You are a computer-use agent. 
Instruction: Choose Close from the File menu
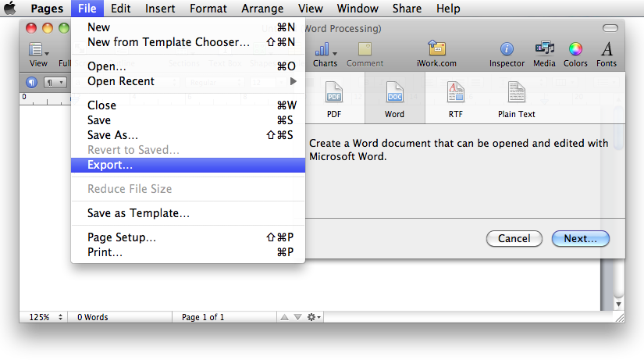tap(188, 105)
